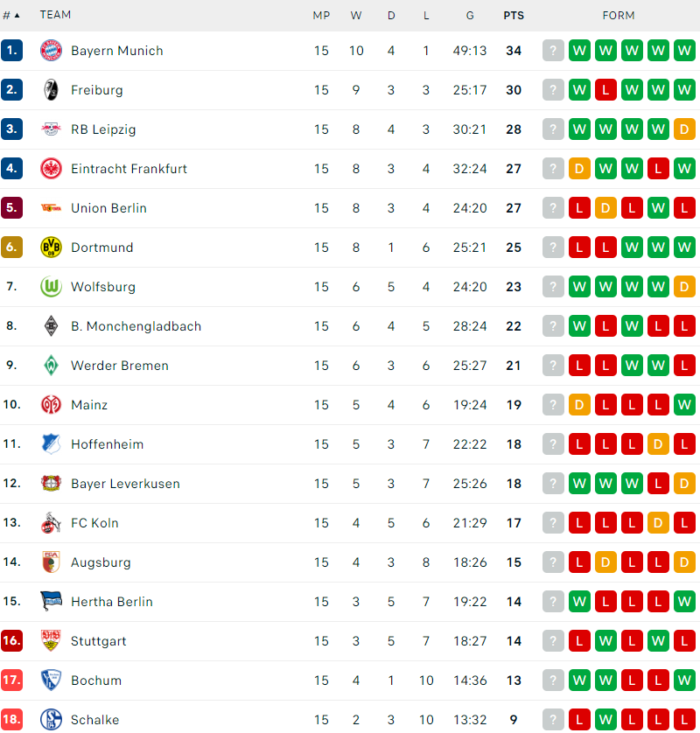Sort table by rank number column

pos(11,16)
